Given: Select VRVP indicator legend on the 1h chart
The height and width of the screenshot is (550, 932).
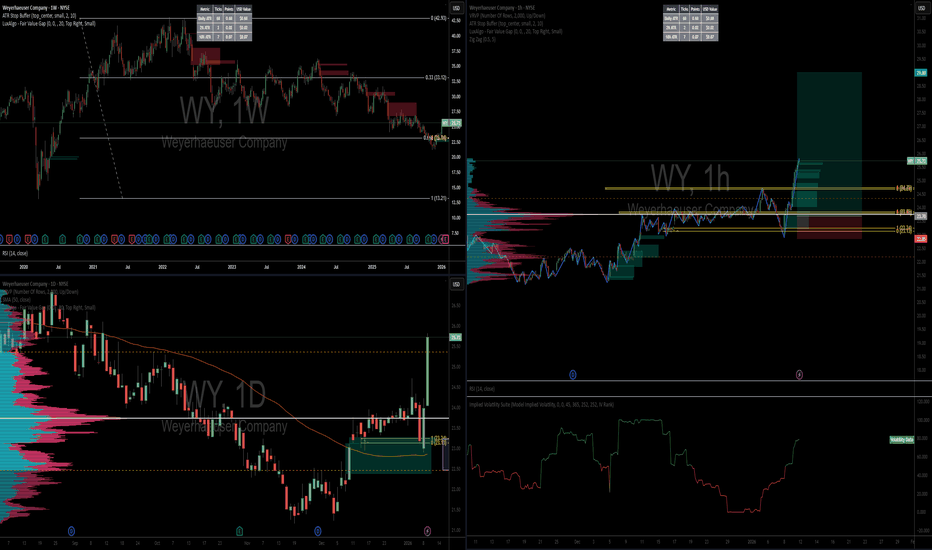Looking at the screenshot, I should pyautogui.click(x=506, y=15).
